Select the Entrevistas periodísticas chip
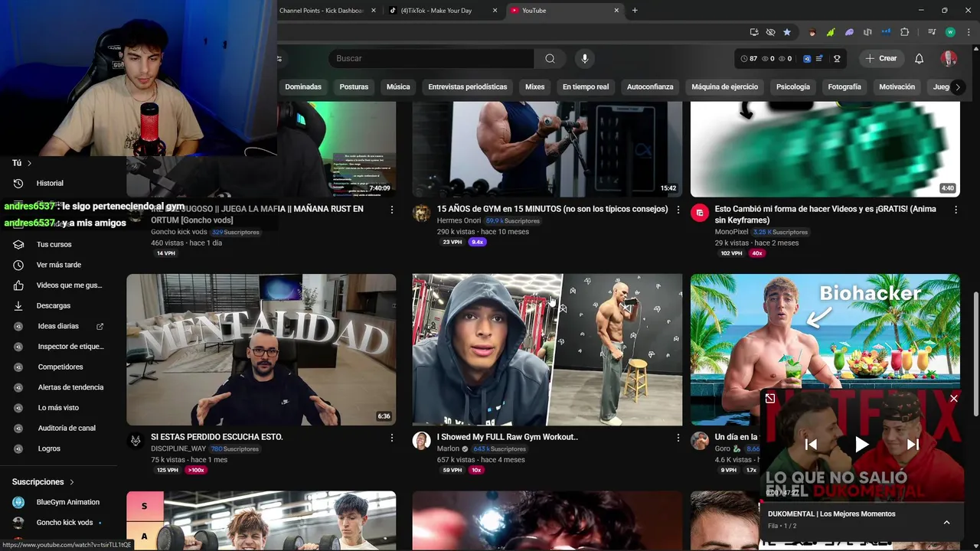The image size is (980, 551). coord(468,87)
